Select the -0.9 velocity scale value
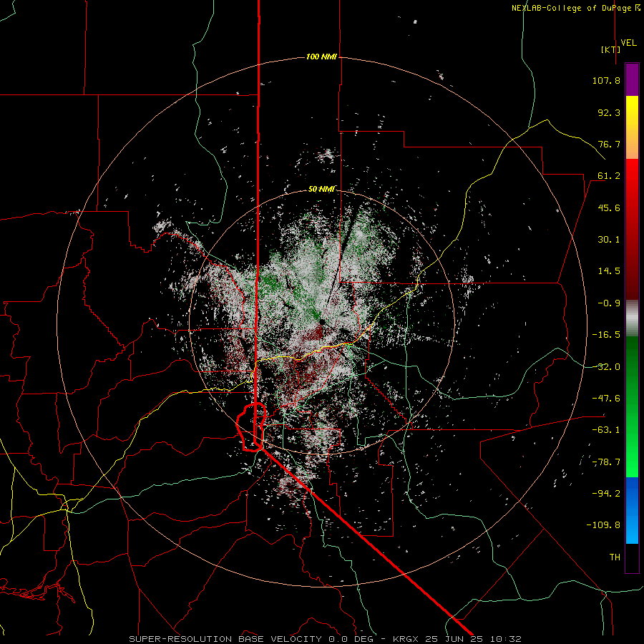This screenshot has width=644, height=644. 609,303
